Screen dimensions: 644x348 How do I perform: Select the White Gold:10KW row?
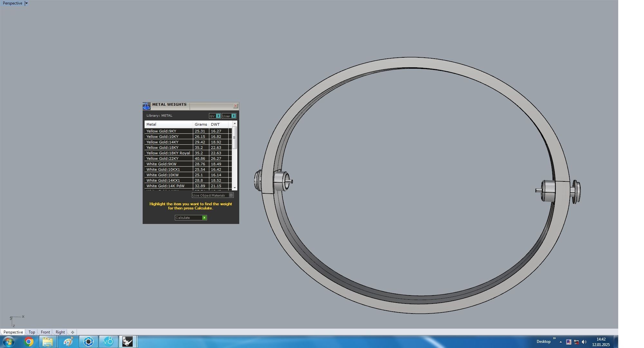point(188,175)
